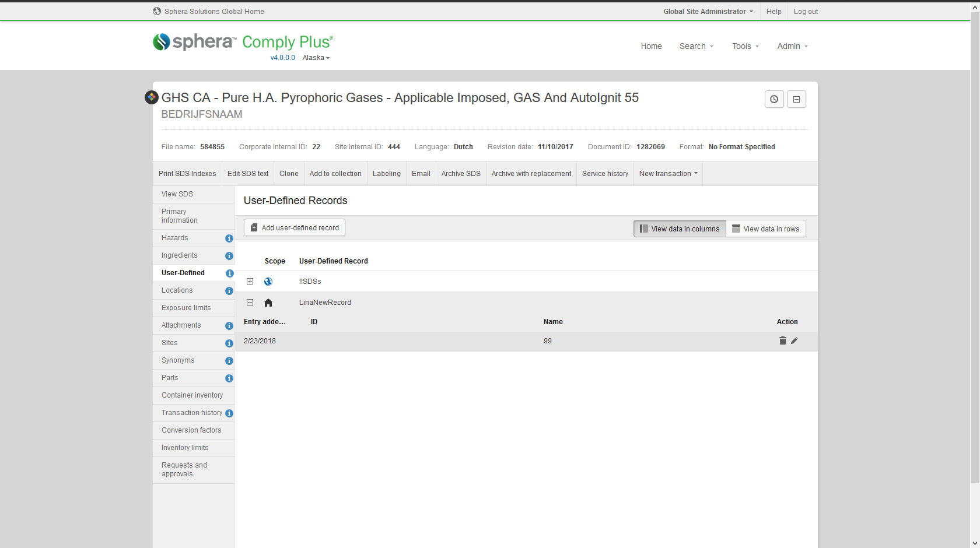Click the info icon next to Transaction history
The width and height of the screenshot is (980, 548).
point(229,413)
